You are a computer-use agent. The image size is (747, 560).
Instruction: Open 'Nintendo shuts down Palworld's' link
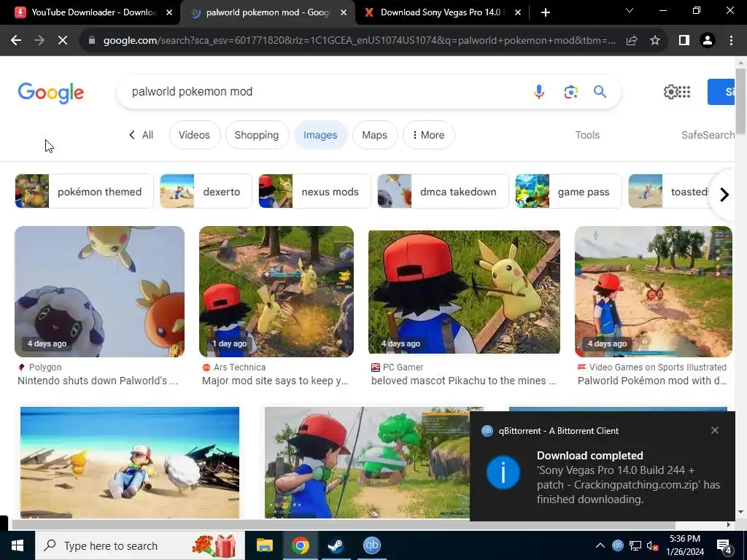pos(98,381)
